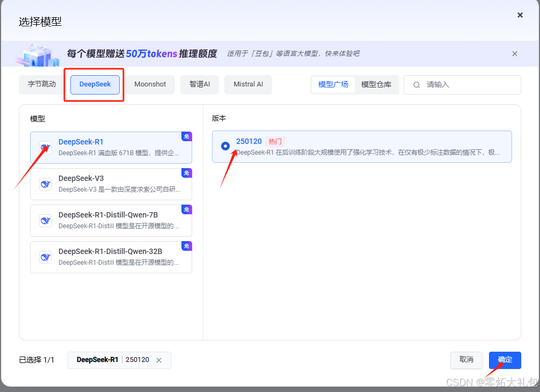540x392 pixels.
Task: Switch to the Moonshot provider tab
Action: (x=150, y=84)
